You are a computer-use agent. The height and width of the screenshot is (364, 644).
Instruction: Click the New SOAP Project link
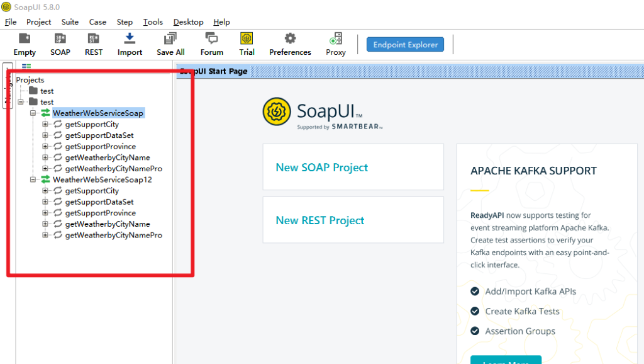point(321,168)
